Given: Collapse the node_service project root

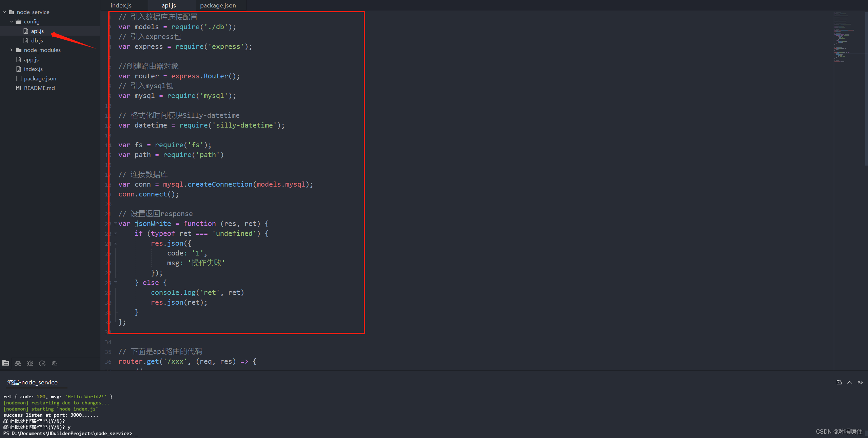Looking at the screenshot, I should point(4,12).
